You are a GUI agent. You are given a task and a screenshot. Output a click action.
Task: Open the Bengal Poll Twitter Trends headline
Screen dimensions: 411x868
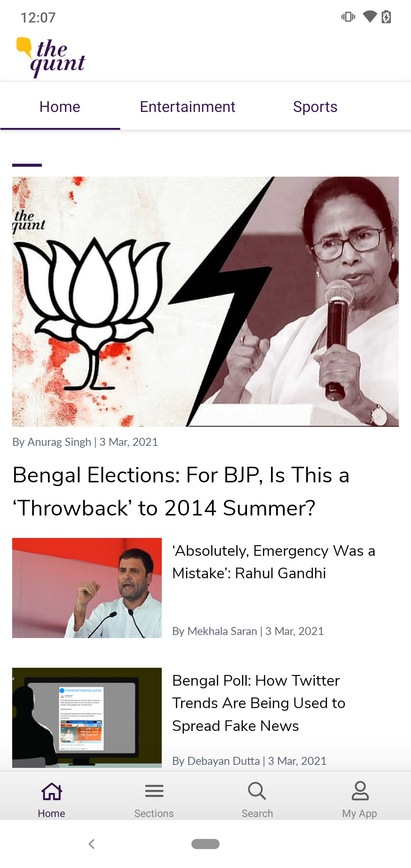259,703
